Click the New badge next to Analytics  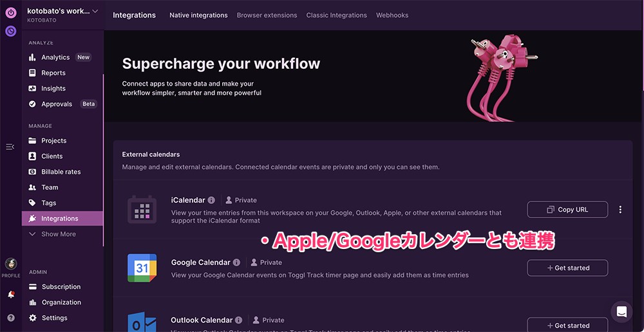[83, 57]
